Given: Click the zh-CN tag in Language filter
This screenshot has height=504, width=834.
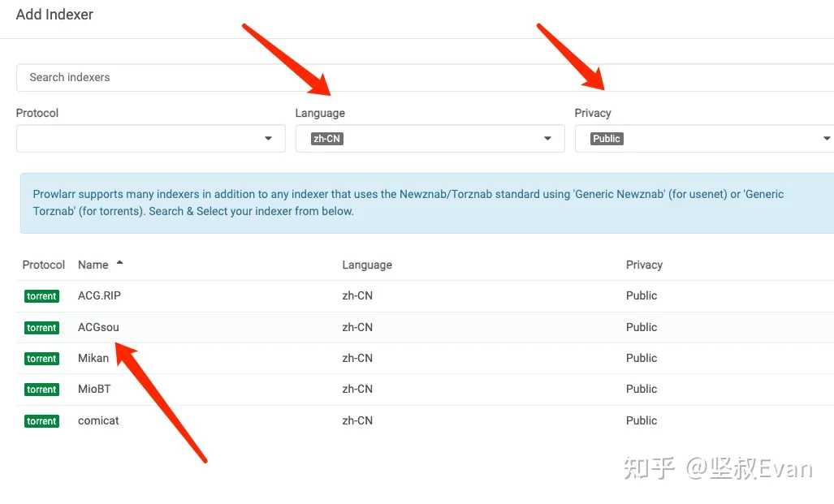Looking at the screenshot, I should 326,139.
